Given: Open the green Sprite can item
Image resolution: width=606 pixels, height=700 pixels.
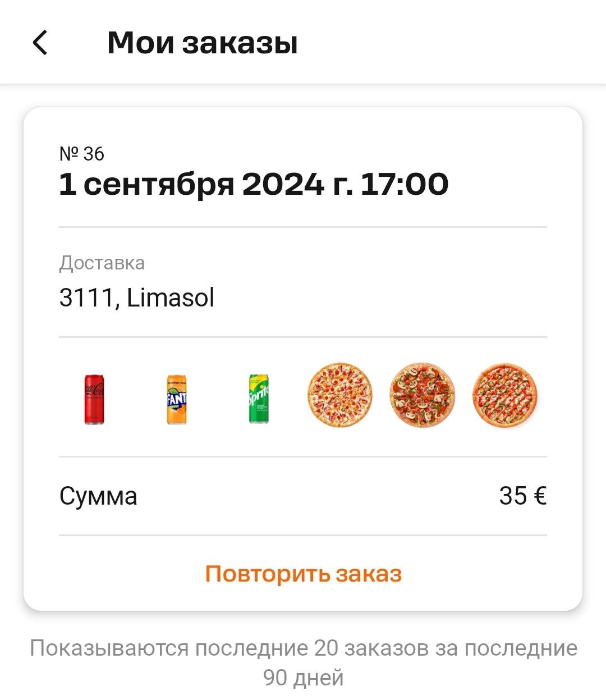Looking at the screenshot, I should click(259, 399).
